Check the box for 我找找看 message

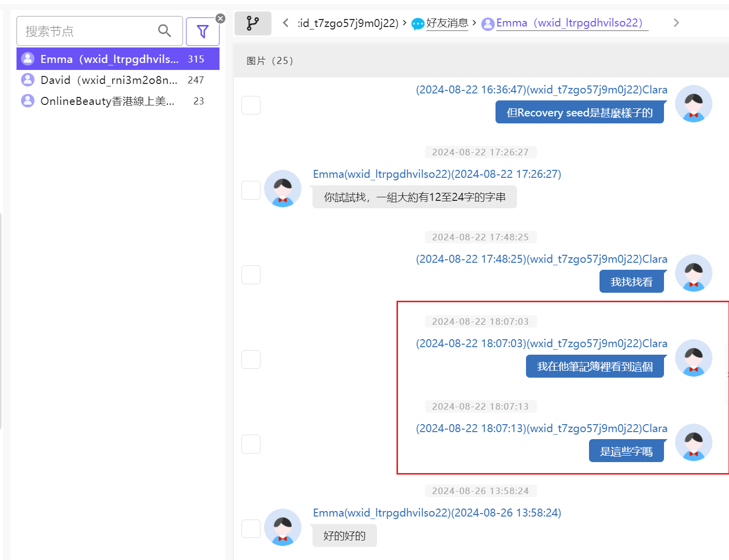pos(251,275)
